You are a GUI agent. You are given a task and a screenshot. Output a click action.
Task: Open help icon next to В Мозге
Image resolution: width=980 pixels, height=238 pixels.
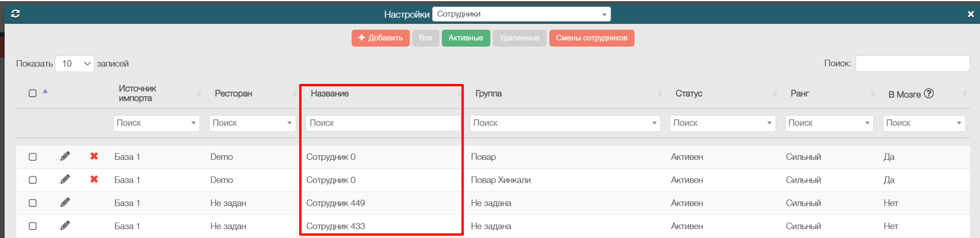(929, 93)
